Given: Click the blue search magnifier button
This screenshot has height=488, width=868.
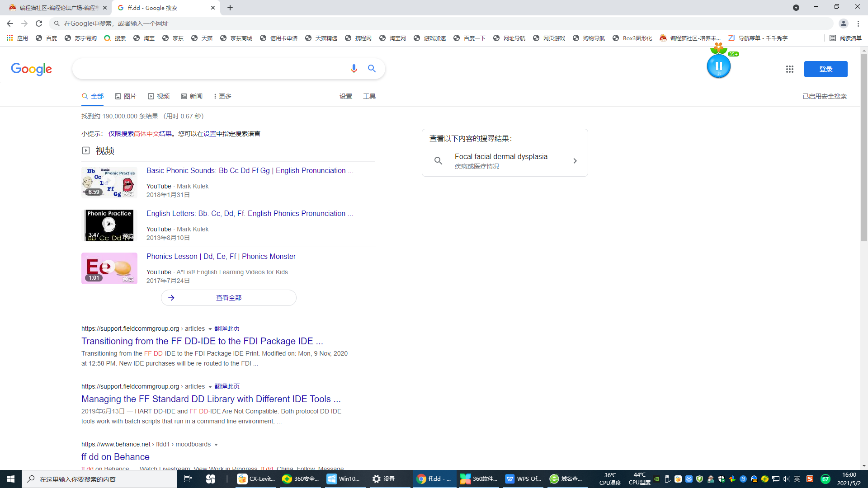Looking at the screenshot, I should (372, 69).
